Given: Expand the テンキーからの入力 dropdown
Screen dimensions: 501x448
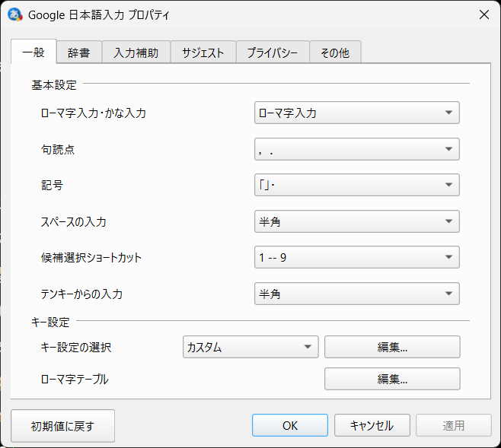Looking at the screenshot, I should (357, 294).
